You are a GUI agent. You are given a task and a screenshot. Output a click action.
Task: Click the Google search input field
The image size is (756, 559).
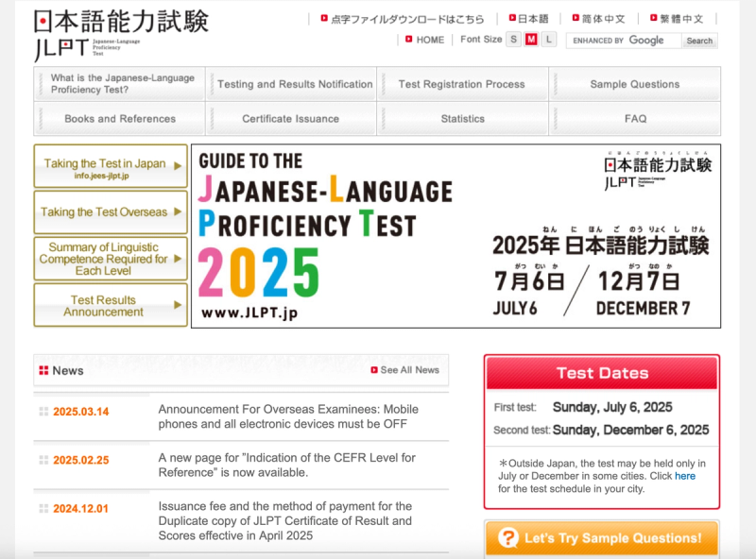[624, 41]
